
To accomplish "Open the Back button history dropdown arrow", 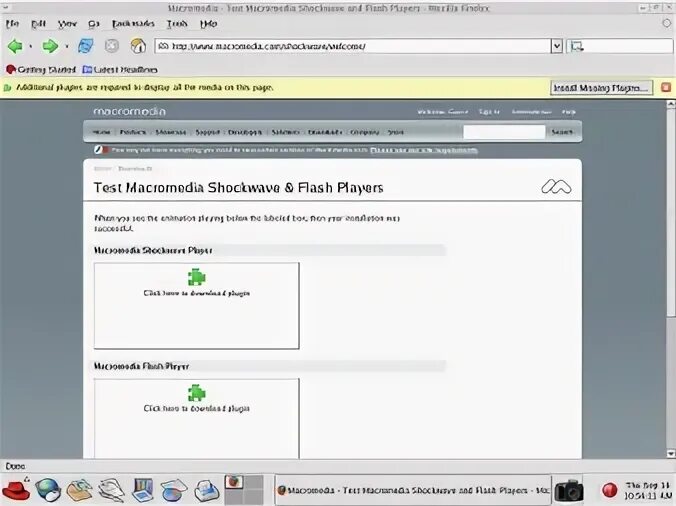I will coord(30,46).
